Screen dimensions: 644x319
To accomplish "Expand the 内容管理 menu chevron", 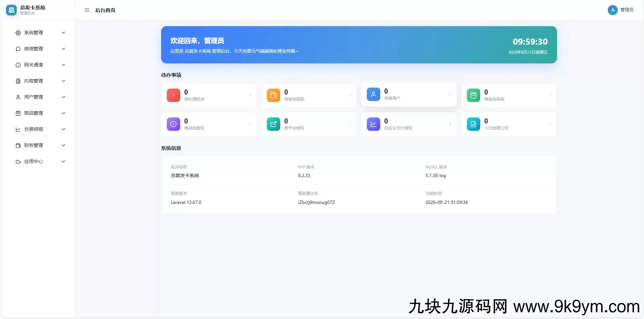I will click(x=63, y=81).
